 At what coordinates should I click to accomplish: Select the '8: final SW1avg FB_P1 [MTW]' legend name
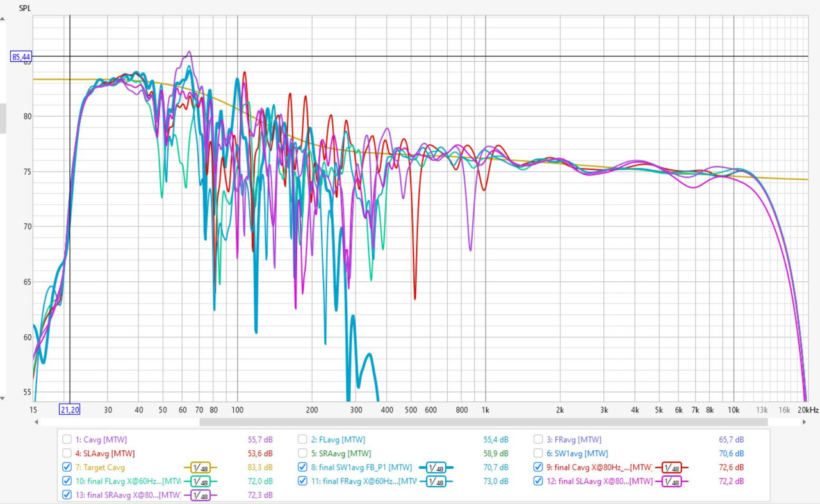[x=362, y=467]
